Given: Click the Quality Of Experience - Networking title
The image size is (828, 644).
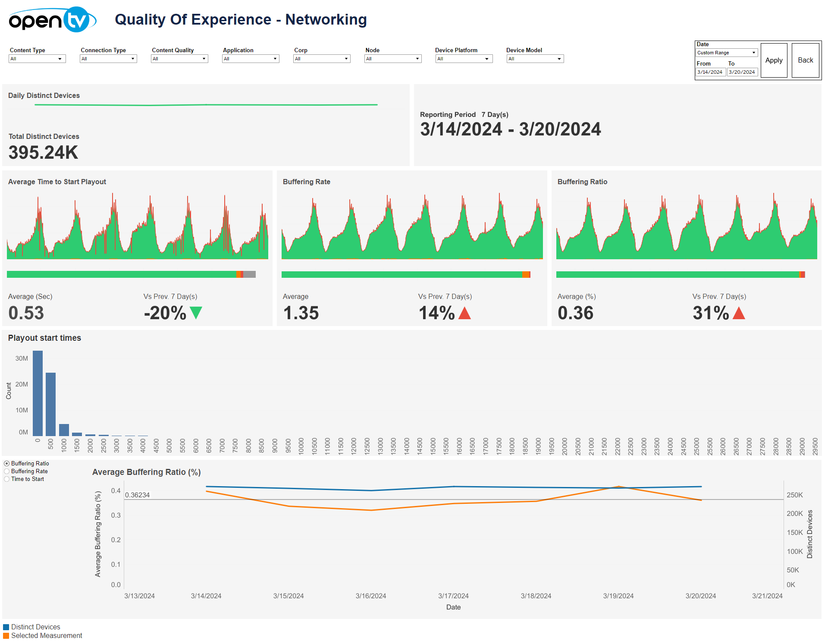Looking at the screenshot, I should (241, 20).
